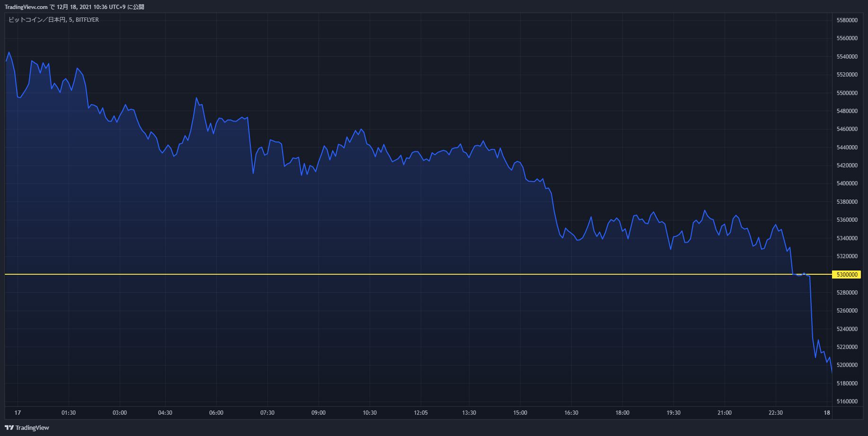Click the 06:00 time axis label

(216, 413)
